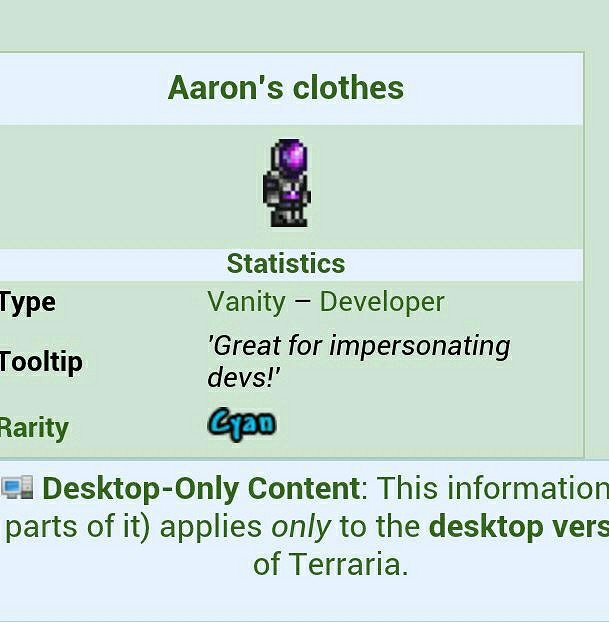Viewport: 609px width, 622px height.
Task: Click the Aaron's clothes infobox title
Action: (286, 88)
